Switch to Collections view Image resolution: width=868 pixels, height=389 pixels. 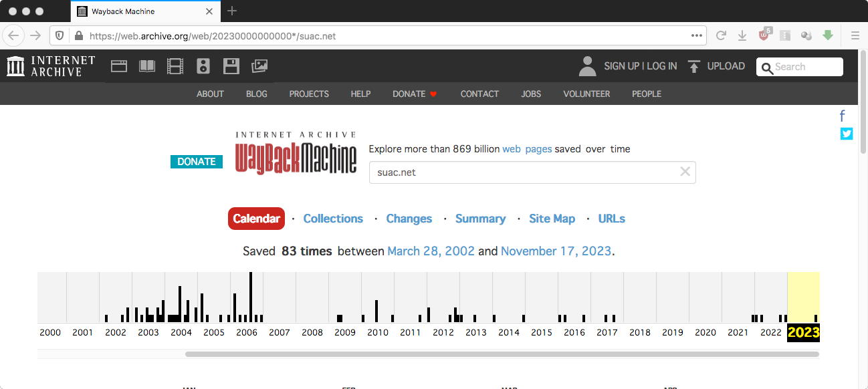tap(333, 219)
